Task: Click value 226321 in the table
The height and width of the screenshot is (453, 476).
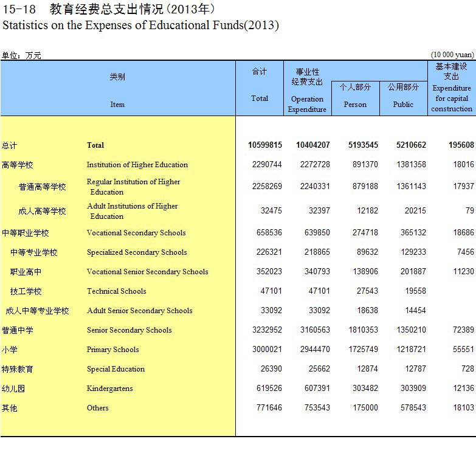Action: (x=269, y=252)
